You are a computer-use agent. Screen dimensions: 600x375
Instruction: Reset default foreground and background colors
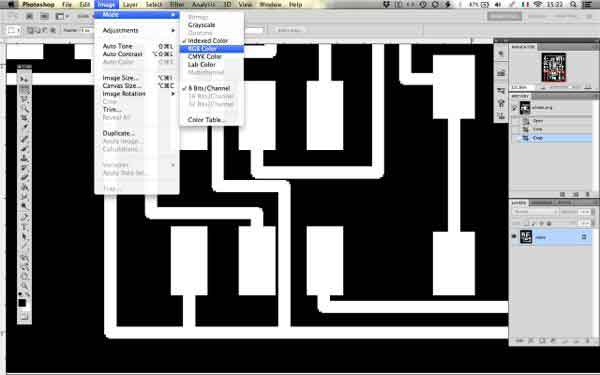point(20,295)
